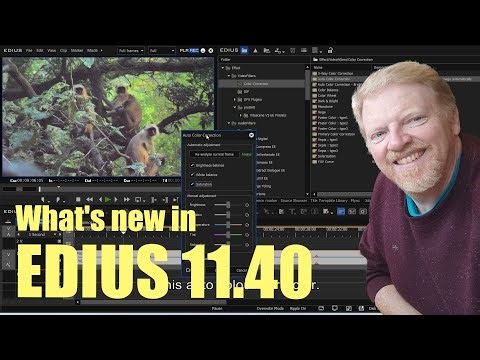480x360 pixels.
Task: Collapse the VideoFilters folder
Action: coord(229,76)
